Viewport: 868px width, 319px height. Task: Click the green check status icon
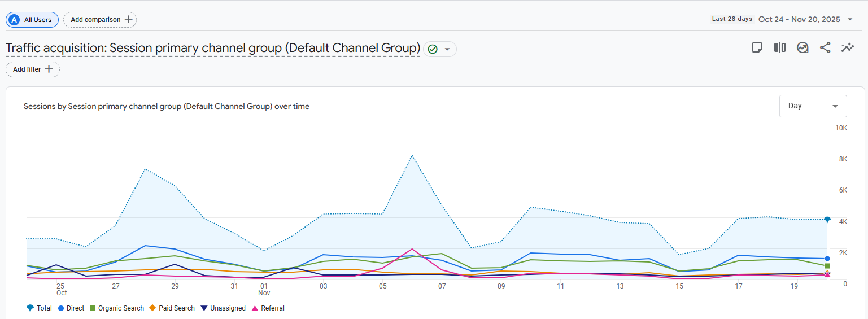tap(433, 49)
